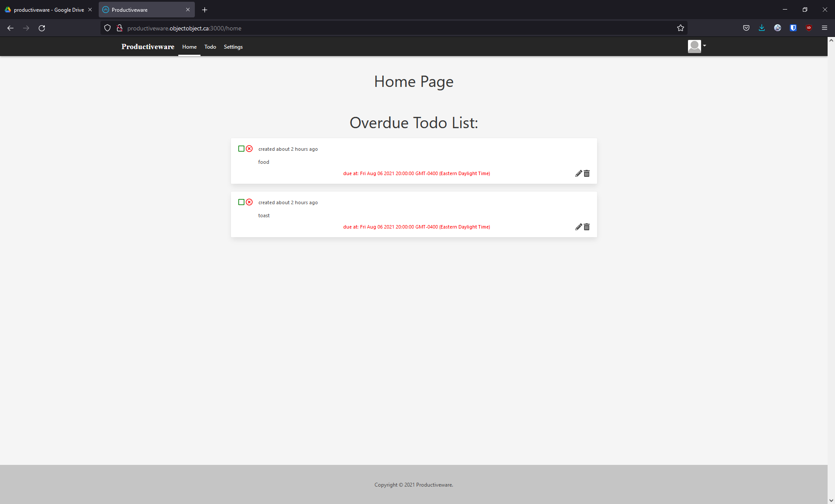Reload the current page

(x=42, y=28)
